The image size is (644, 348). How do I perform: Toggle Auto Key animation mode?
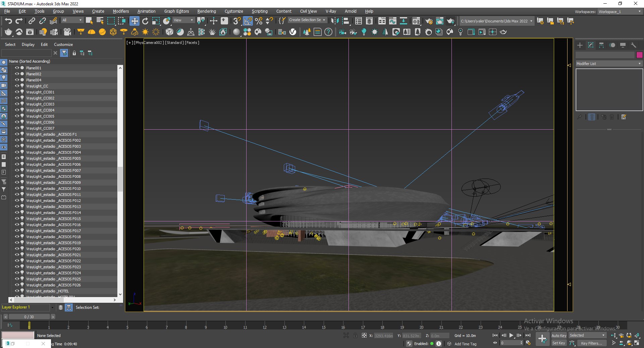[x=559, y=335]
